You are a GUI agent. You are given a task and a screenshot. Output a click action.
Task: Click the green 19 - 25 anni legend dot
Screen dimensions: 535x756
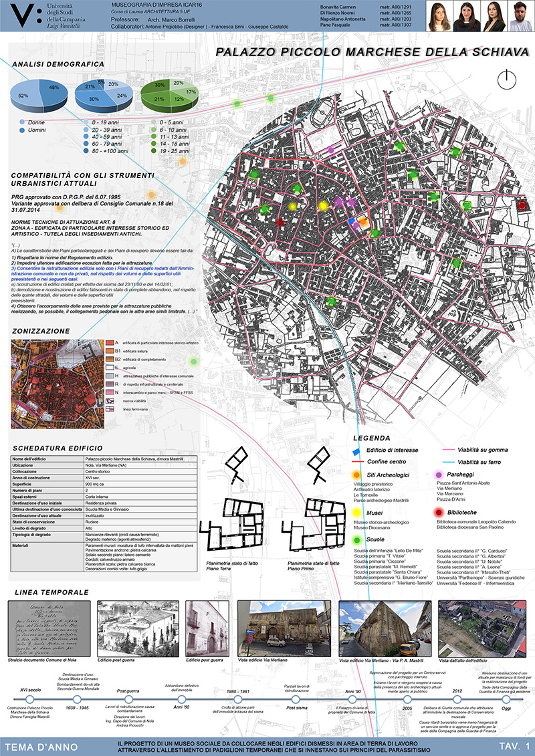153,151
